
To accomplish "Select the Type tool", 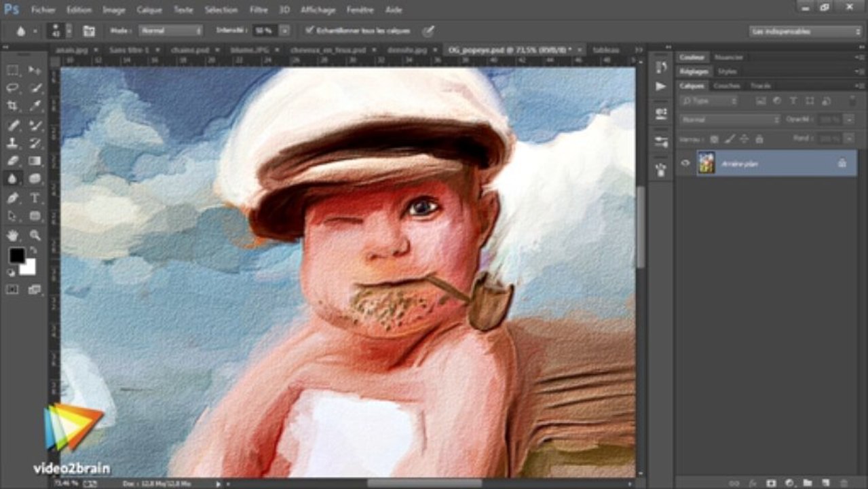I will click(x=35, y=198).
